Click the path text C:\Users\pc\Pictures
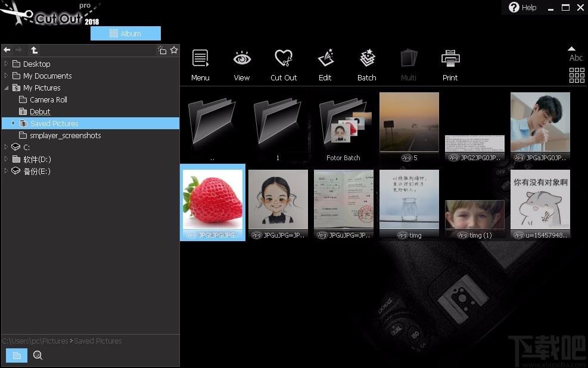 pyautogui.click(x=35, y=341)
